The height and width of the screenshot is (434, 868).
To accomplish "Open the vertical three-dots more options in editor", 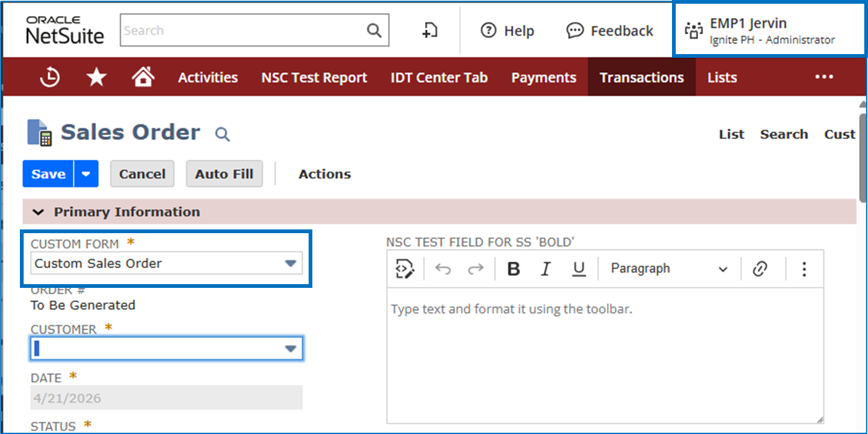I will coord(804,269).
